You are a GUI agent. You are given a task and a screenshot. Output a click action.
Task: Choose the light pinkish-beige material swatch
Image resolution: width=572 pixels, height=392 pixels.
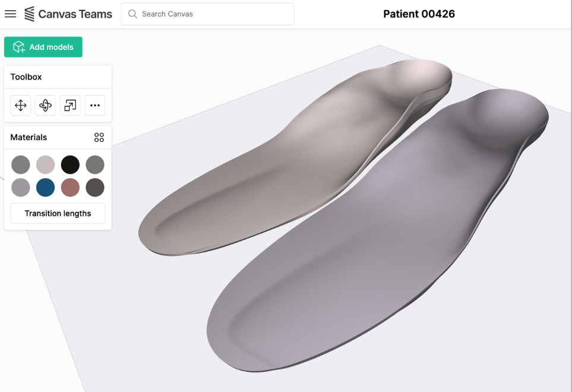(45, 165)
